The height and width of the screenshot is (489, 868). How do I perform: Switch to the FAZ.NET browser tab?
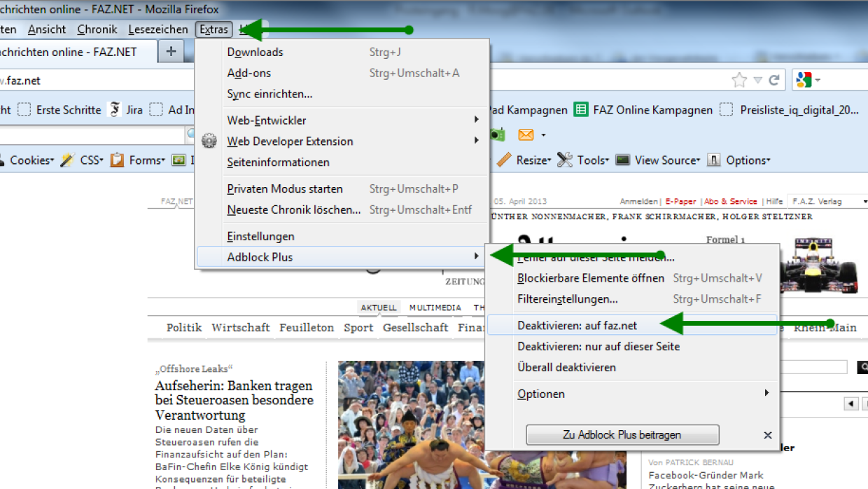pos(77,52)
